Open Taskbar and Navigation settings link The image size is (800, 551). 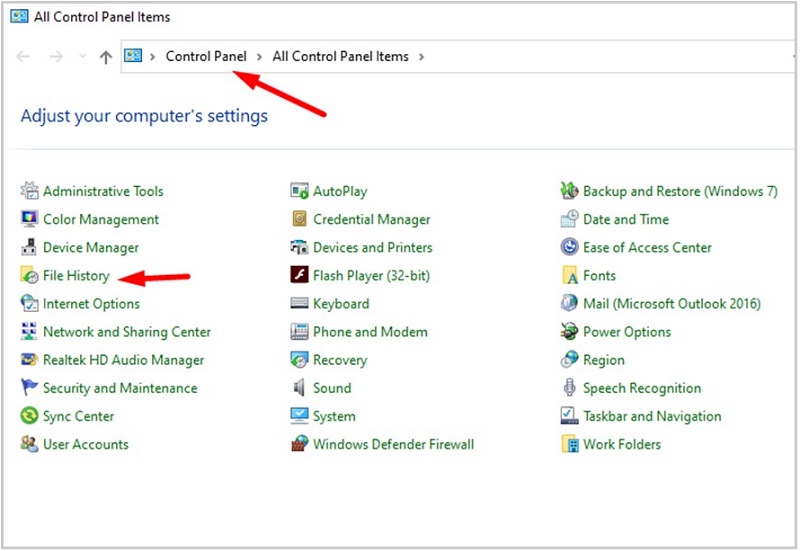click(652, 416)
